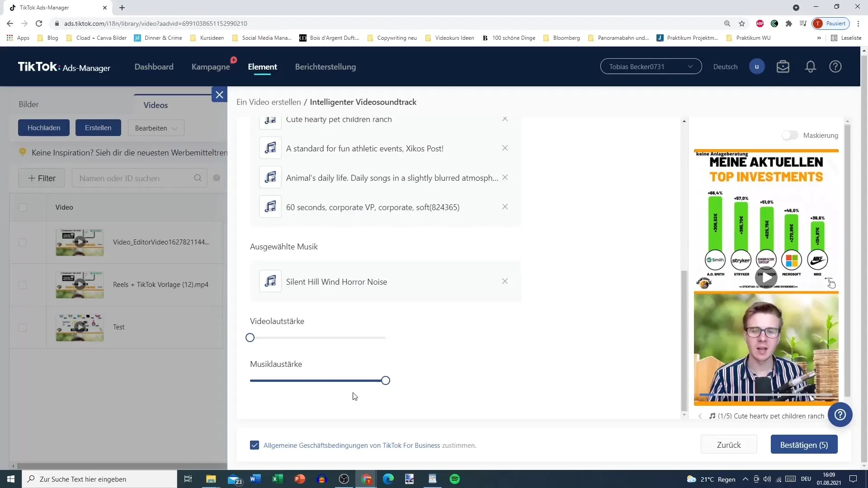This screenshot has height=488, width=868.
Task: Check the 'Test' video row checkbox
Action: (23, 328)
